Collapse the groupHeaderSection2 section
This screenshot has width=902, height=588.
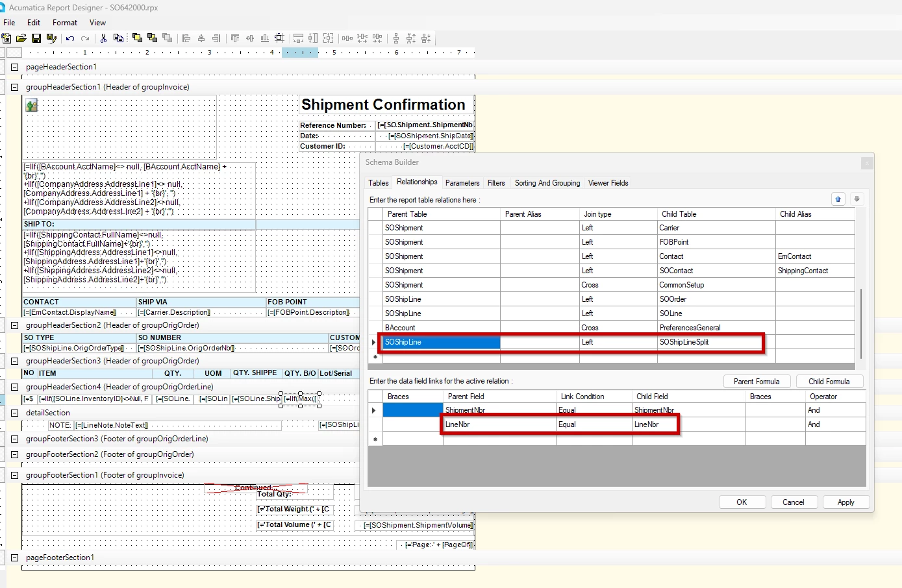[14, 325]
